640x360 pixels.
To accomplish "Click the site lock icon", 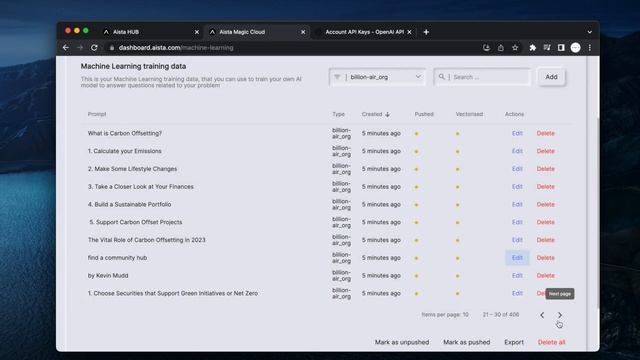I will click(111, 48).
